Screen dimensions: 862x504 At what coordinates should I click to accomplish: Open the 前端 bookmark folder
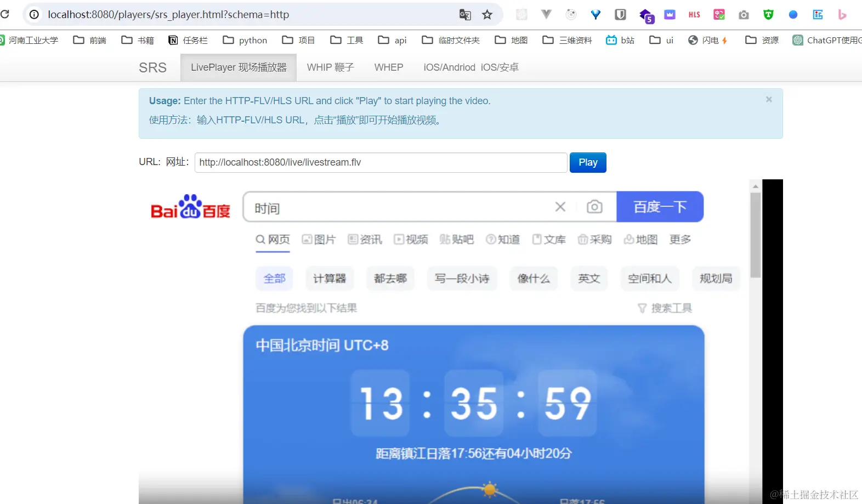point(90,40)
